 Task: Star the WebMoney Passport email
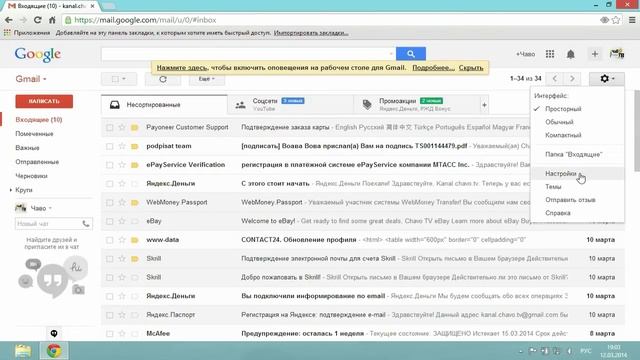pos(122,202)
